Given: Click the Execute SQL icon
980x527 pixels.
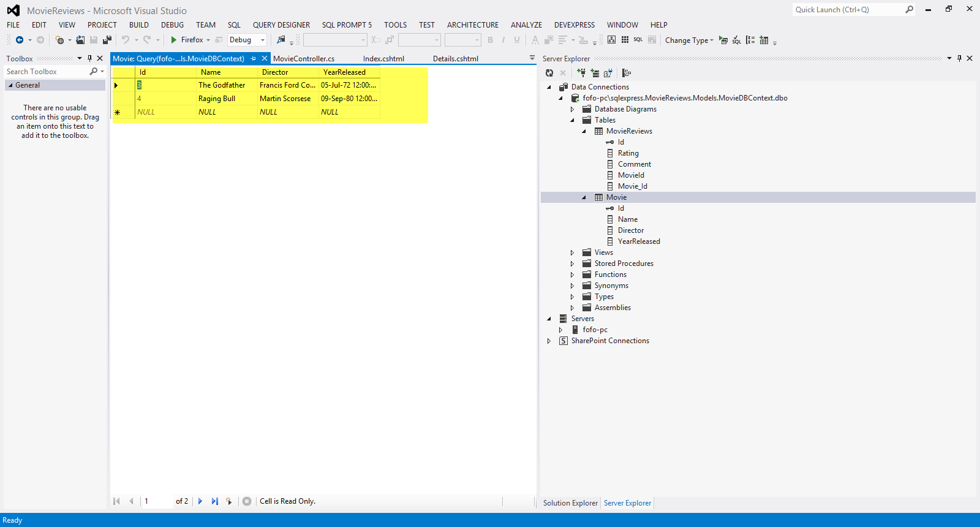Looking at the screenshot, I should [723, 40].
